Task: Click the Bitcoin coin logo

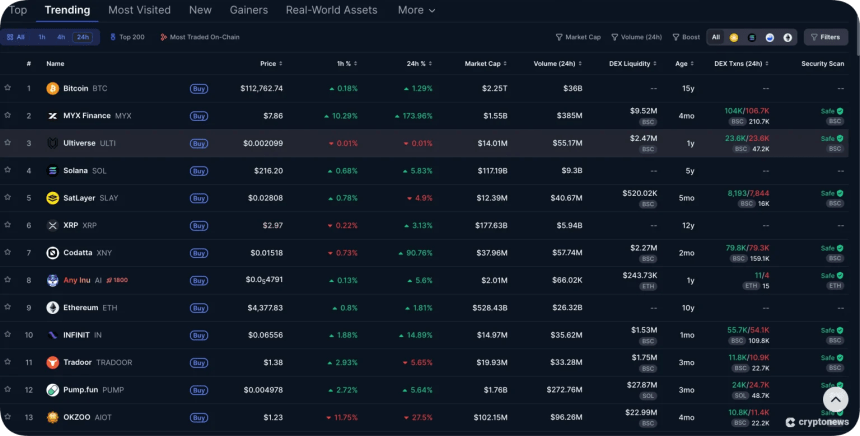Action: click(53, 88)
